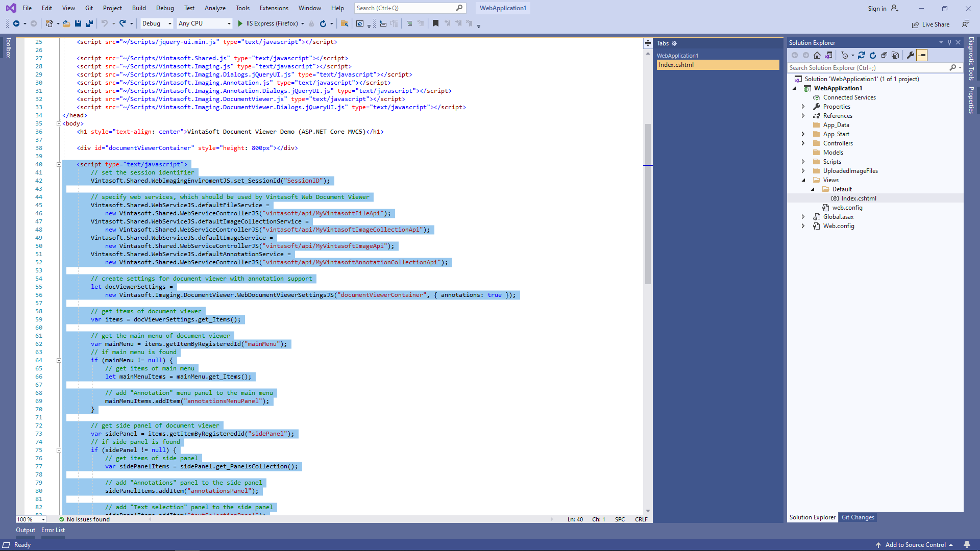980x551 pixels.
Task: Toggle Preview Selected Items button in Solution Explorer
Action: [x=922, y=55]
